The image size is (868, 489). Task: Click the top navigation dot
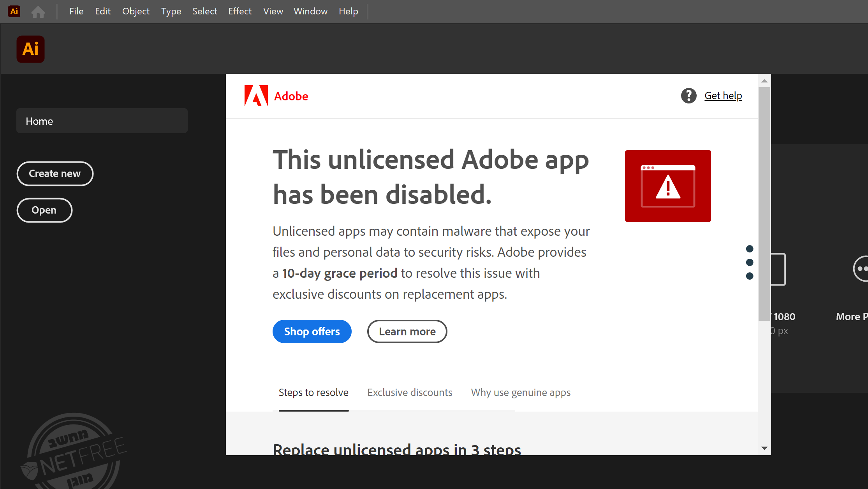pyautogui.click(x=750, y=249)
